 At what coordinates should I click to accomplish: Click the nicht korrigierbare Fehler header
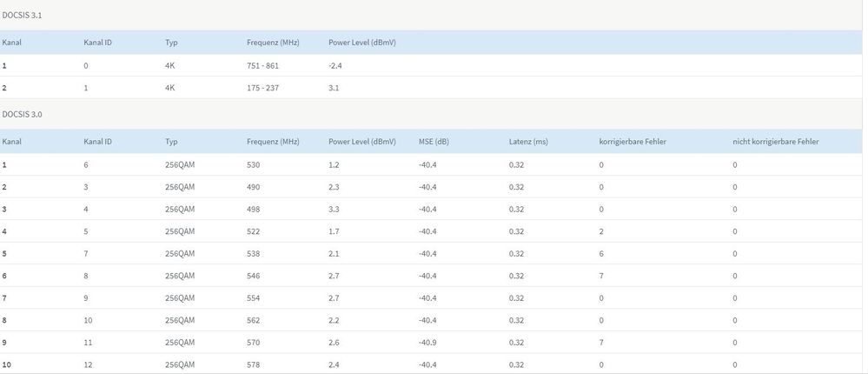(776, 141)
